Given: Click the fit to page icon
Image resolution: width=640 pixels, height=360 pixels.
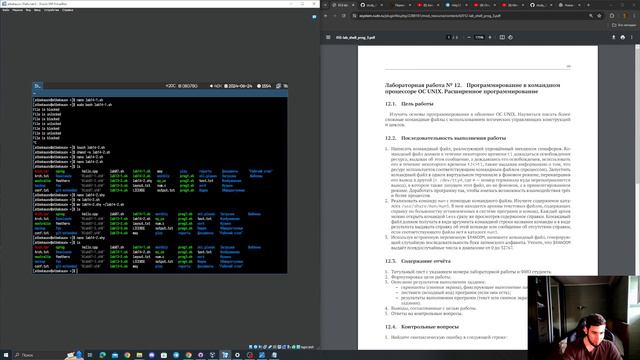Looking at the screenshot, I should pos(502,37).
